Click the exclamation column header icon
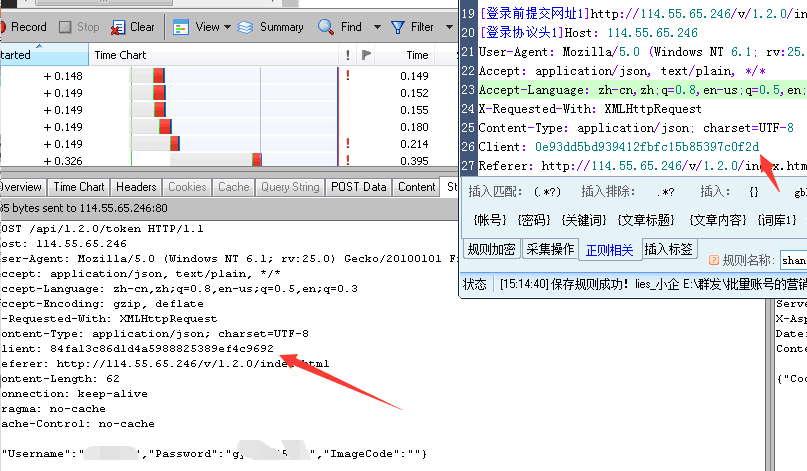This screenshot has width=807, height=471. (347, 55)
